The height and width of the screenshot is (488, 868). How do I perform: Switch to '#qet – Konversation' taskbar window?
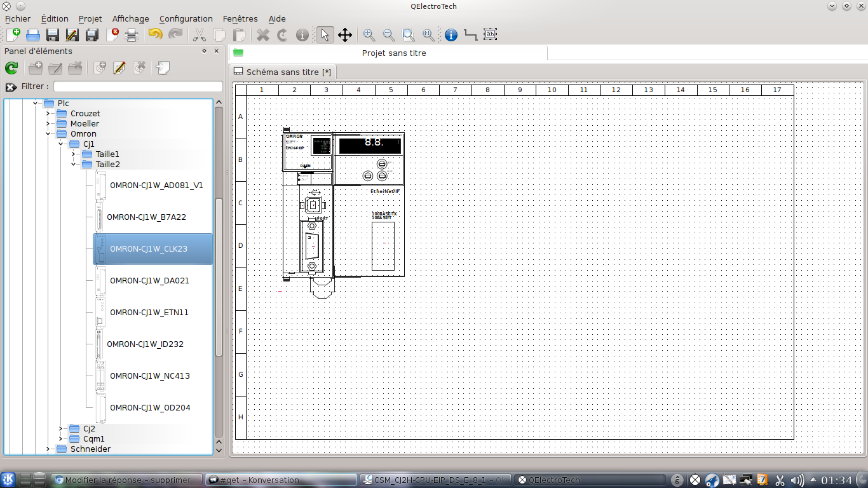[280, 480]
